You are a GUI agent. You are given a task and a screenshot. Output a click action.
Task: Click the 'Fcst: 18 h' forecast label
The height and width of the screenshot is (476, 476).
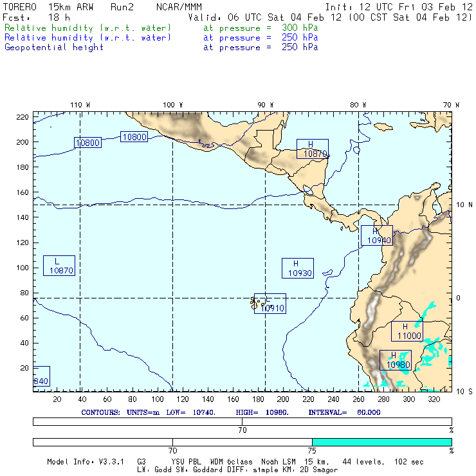click(37, 17)
